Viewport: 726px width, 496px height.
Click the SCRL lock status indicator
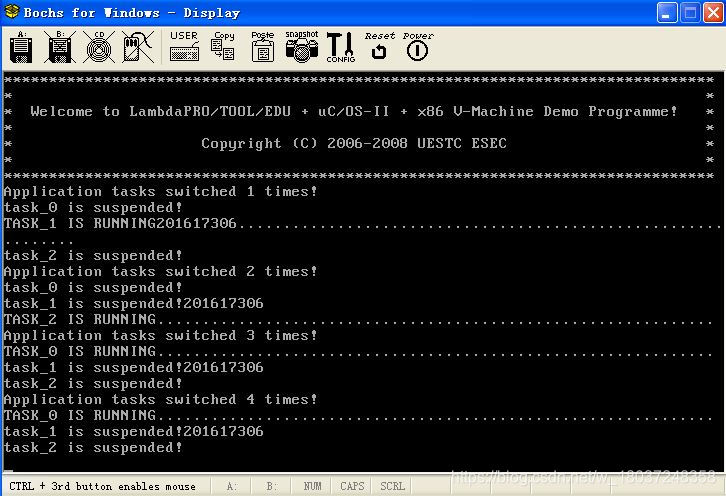pos(392,486)
